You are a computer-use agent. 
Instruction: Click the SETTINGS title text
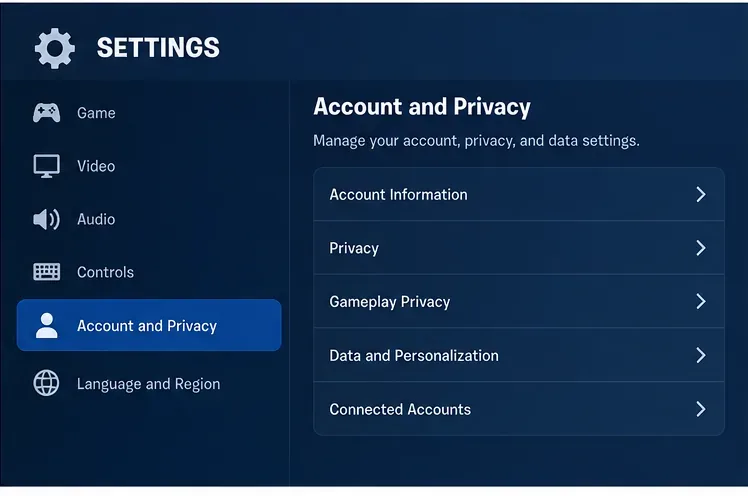(158, 48)
